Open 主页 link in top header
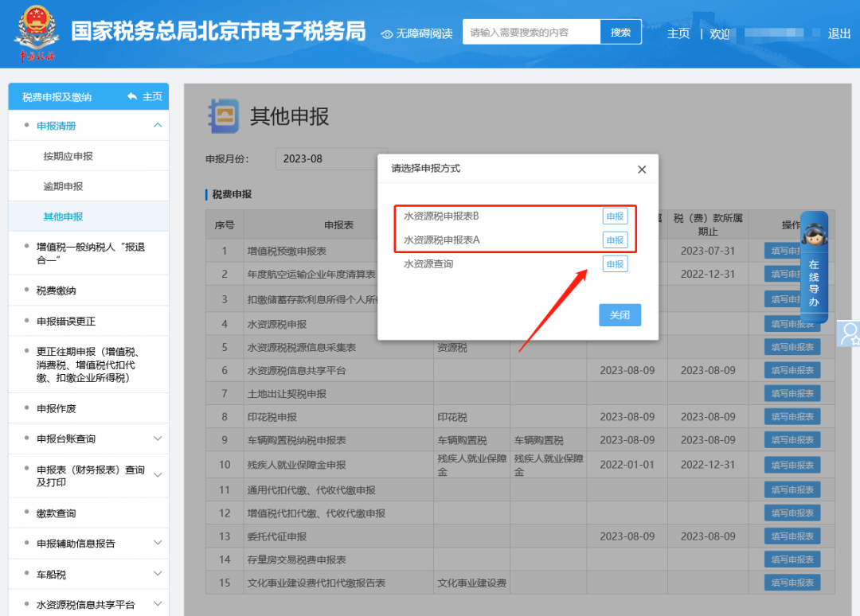Screen dimensions: 860x616 click(x=678, y=33)
